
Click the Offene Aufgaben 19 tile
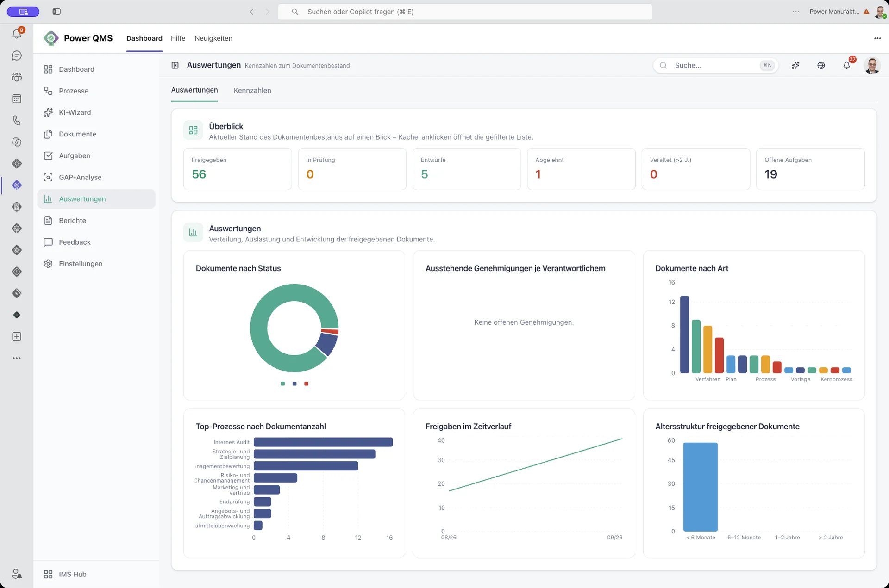[x=810, y=169]
